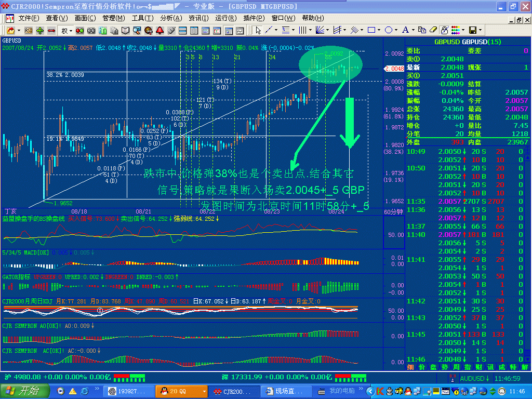Toggle the quote-table window view button
This screenshot has height=399, width=532.
pos(229,31)
